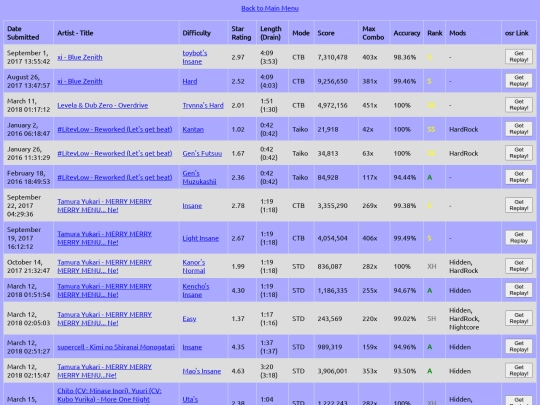Get the replay for the 9,256,650 score
The height and width of the screenshot is (405, 540).
tap(519, 81)
